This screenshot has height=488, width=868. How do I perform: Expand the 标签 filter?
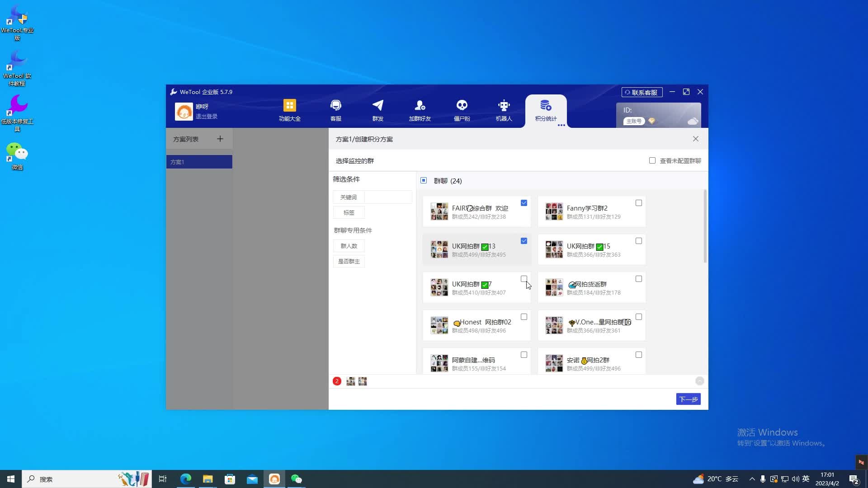tap(349, 212)
